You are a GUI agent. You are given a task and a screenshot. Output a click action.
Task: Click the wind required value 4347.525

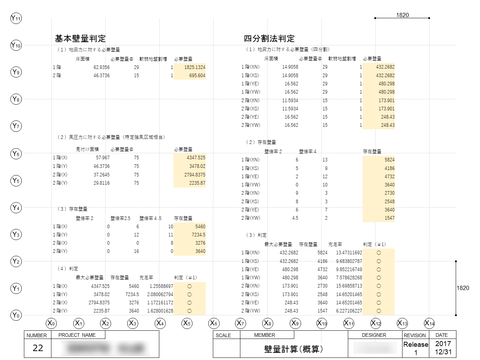(196, 158)
